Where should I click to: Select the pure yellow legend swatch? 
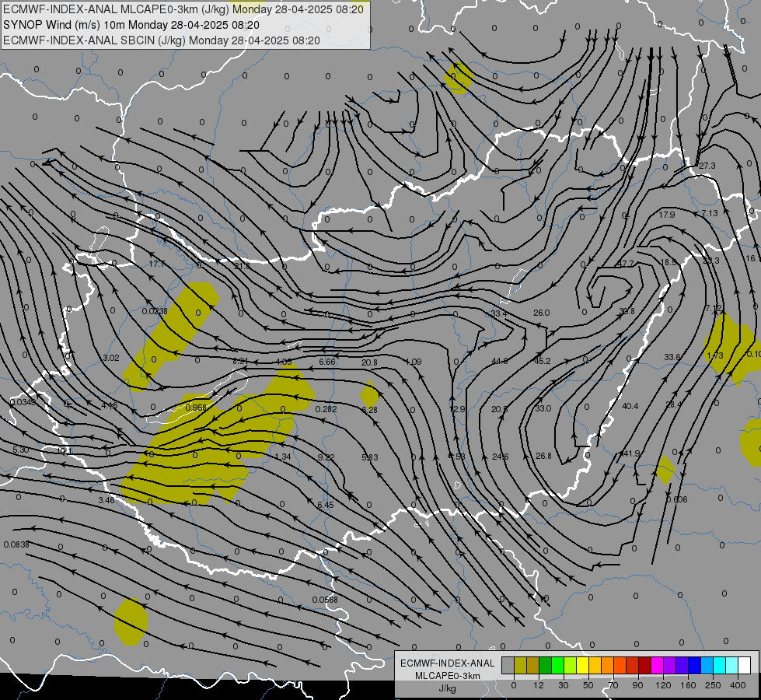click(x=582, y=666)
